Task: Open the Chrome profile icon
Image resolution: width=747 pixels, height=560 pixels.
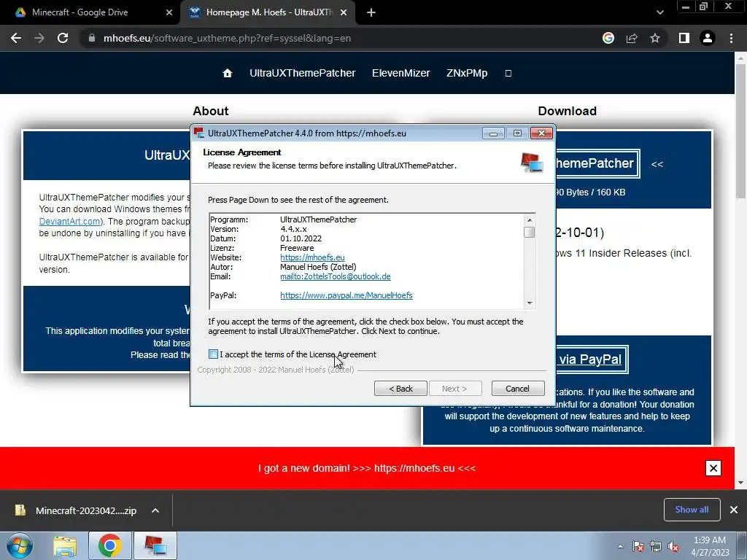Action: point(708,38)
